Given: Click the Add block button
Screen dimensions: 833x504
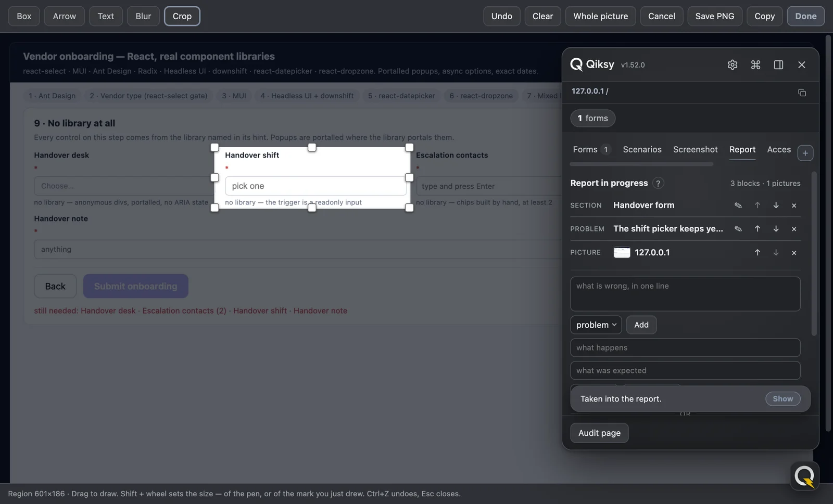Looking at the screenshot, I should (x=641, y=325).
